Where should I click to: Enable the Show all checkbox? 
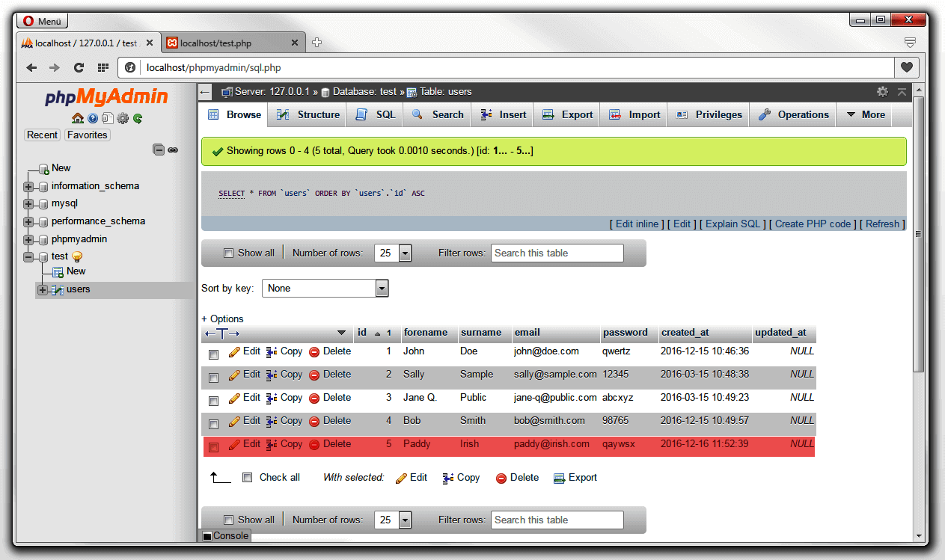[x=228, y=253]
